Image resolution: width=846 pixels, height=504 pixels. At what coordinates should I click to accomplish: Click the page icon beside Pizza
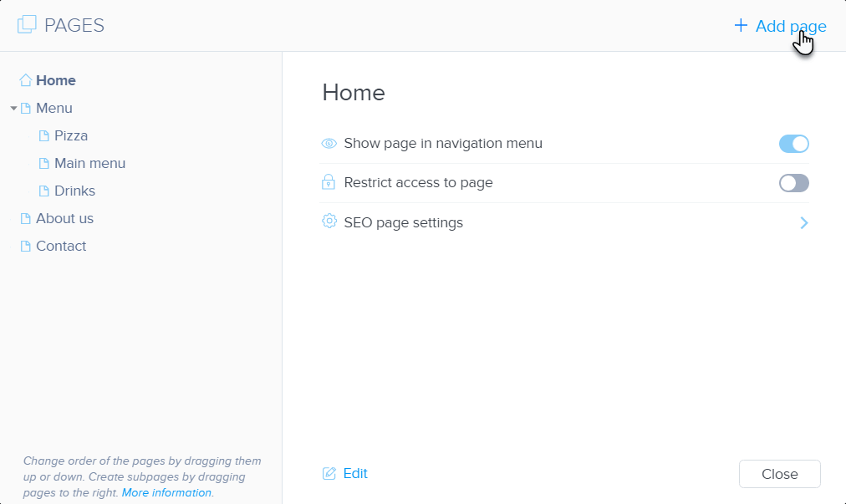point(44,135)
